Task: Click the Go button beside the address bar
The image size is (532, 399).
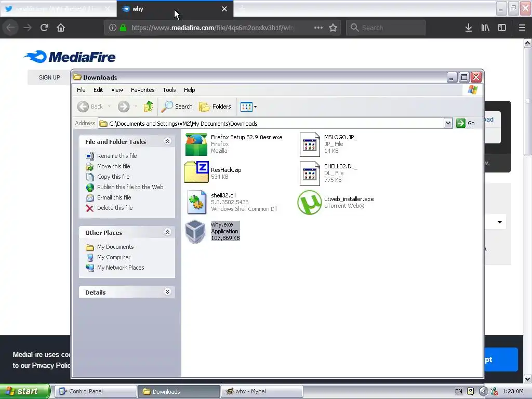Action: pyautogui.click(x=465, y=123)
